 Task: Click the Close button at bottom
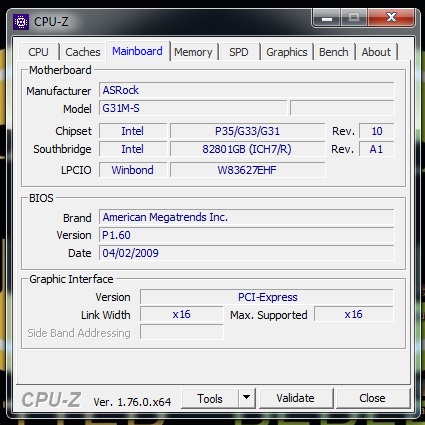[x=373, y=398]
